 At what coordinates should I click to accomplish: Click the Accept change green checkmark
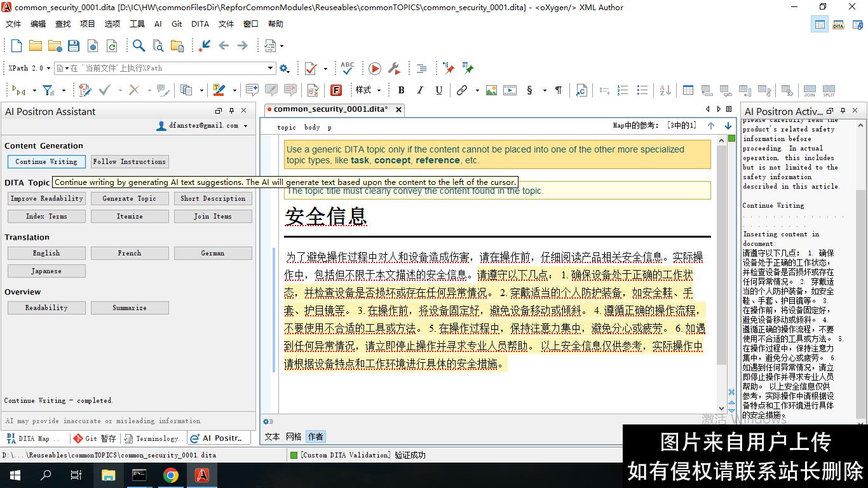104,90
